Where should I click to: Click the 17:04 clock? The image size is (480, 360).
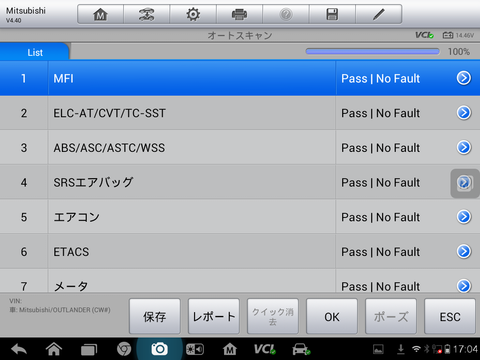(465, 349)
